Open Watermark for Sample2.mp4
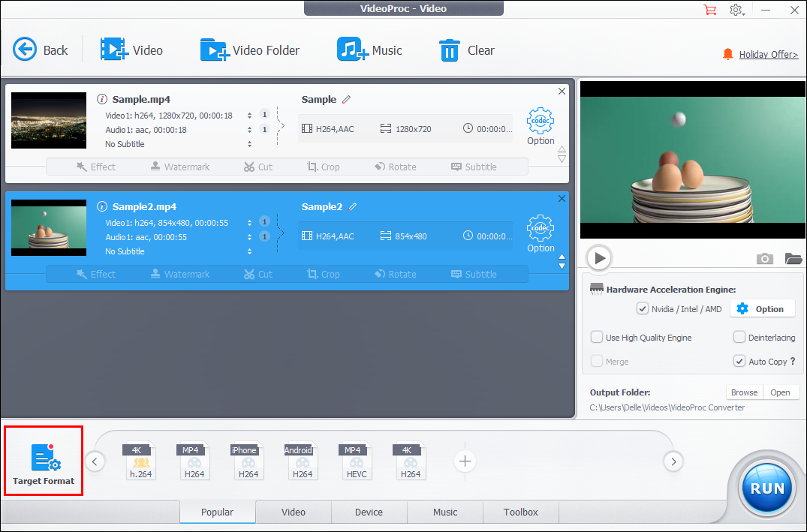 (x=180, y=274)
